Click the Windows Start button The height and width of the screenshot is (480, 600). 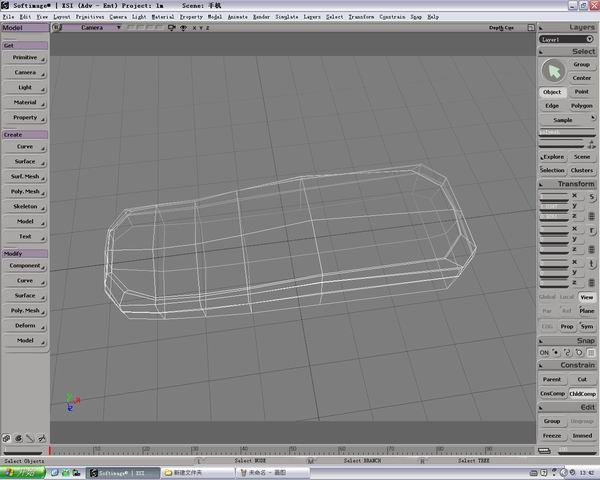(22, 473)
